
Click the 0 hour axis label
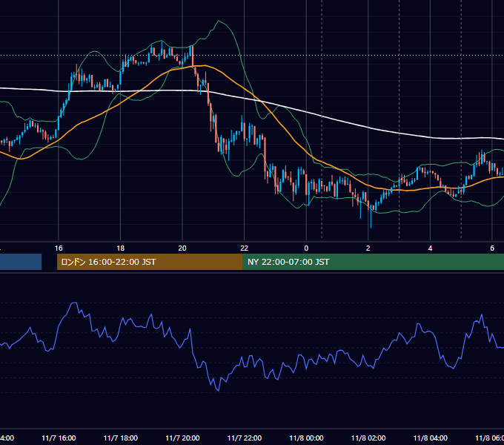[x=306, y=248]
